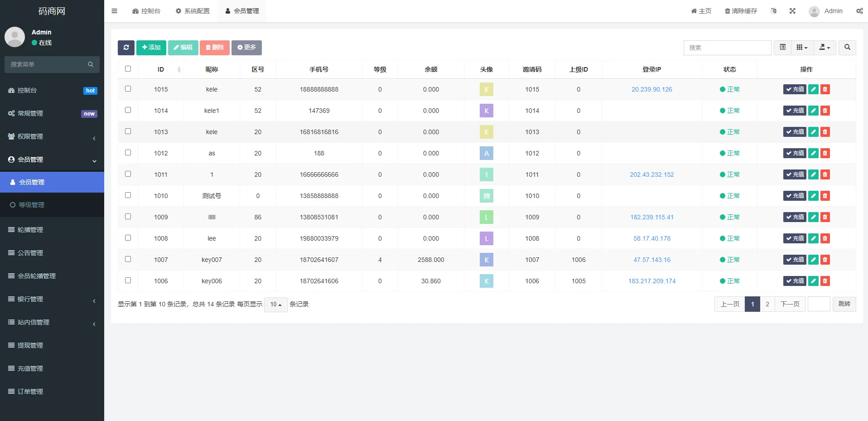Image resolution: width=868 pixels, height=421 pixels.
Task: Open the page size dropdown showing 10
Action: 275,305
